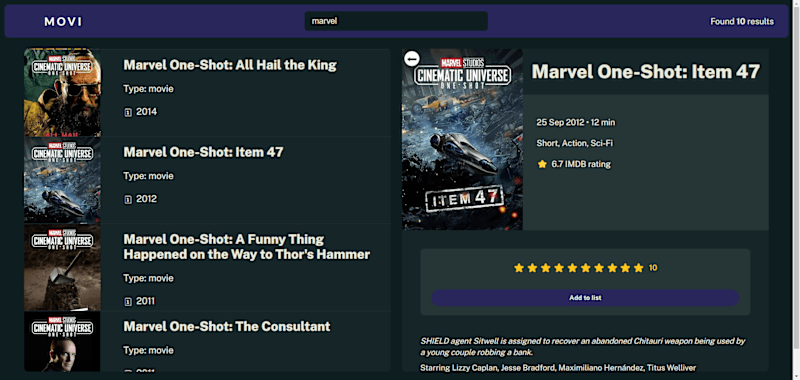Click the large Item 47 poster image
The image size is (800, 380).
(462, 139)
